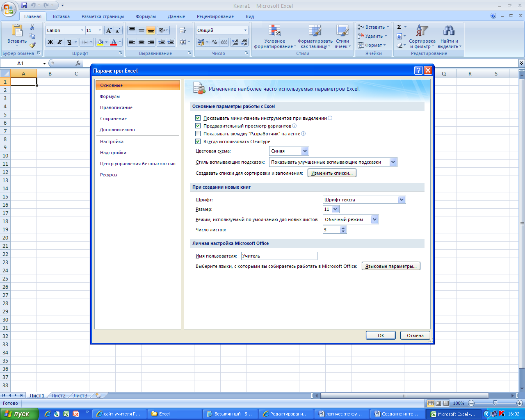Switch to page layout view in status bar
The width and height of the screenshot is (525, 420).
click(x=438, y=403)
